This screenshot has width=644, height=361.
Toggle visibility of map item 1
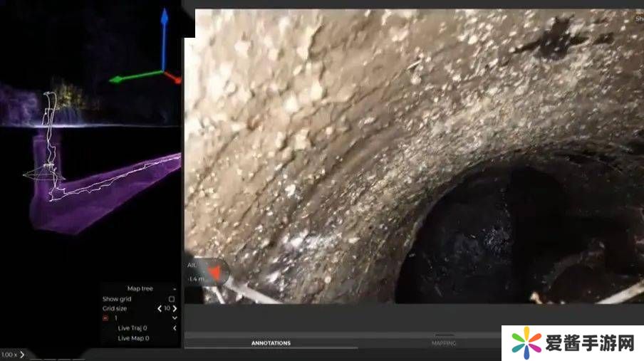coord(105,318)
